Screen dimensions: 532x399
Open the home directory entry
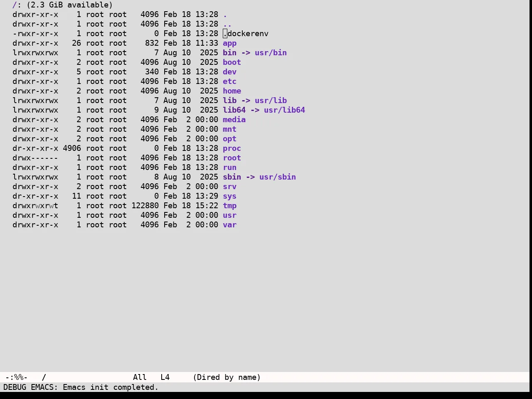tap(232, 91)
